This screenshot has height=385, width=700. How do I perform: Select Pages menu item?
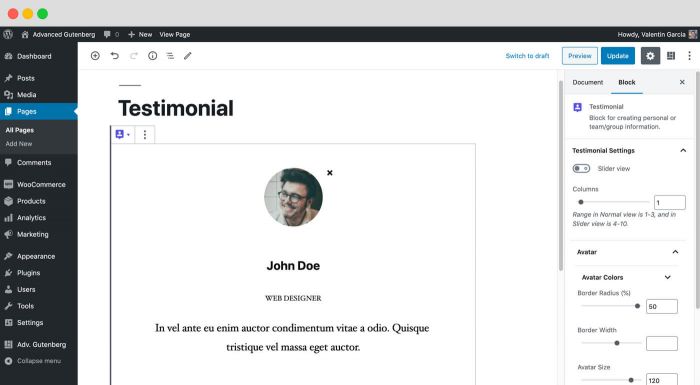39,111
